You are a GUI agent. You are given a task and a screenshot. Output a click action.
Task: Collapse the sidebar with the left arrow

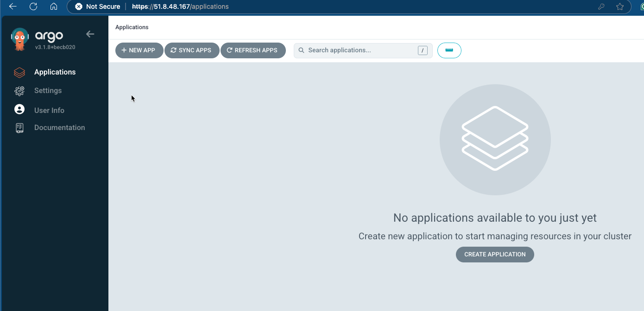(x=90, y=34)
